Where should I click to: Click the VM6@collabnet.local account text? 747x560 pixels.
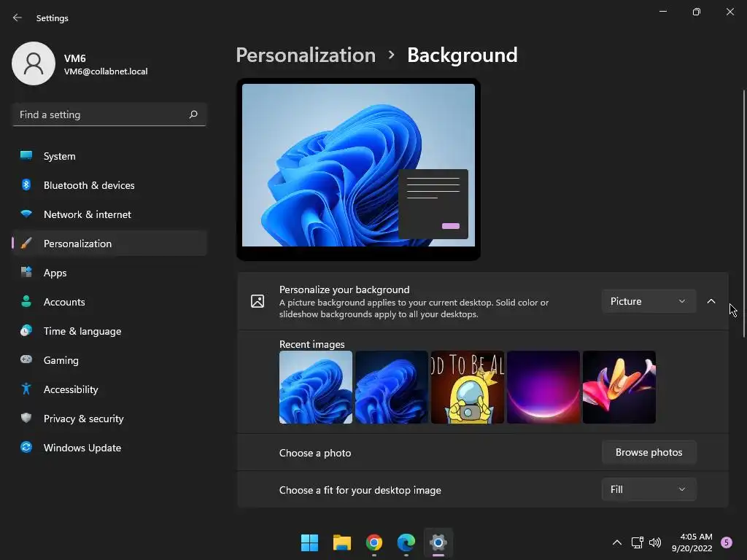(106, 71)
